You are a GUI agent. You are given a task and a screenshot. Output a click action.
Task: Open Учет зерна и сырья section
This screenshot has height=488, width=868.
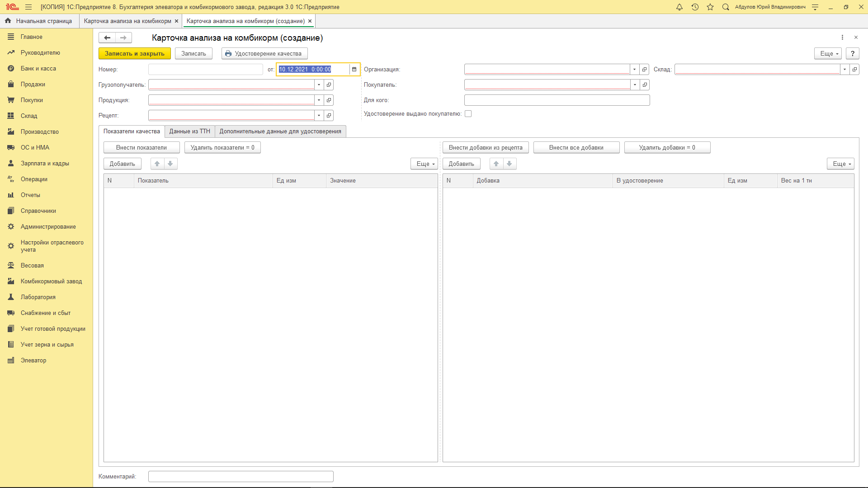[47, 344]
